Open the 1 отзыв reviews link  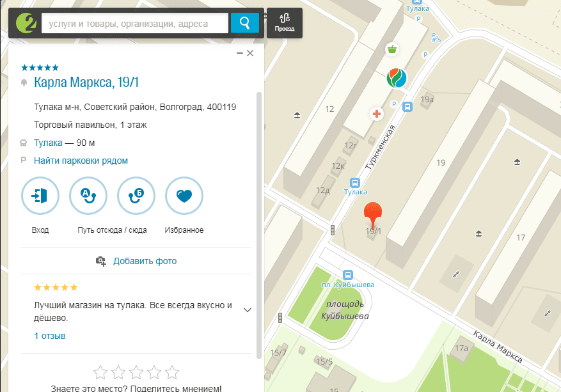[x=49, y=336]
